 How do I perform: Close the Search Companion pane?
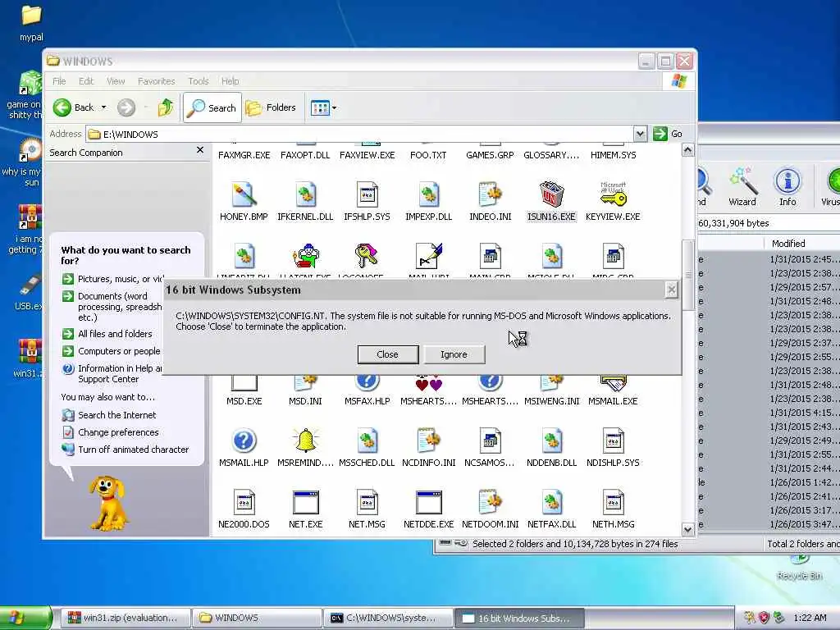click(200, 150)
